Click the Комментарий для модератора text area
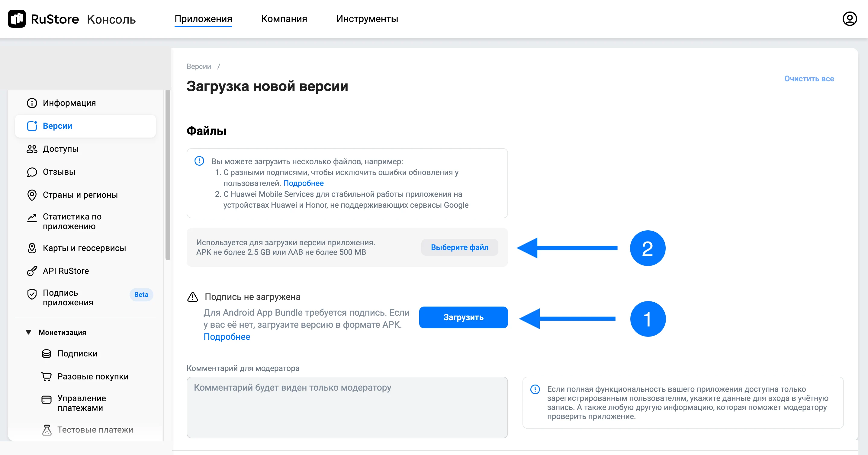Image resolution: width=868 pixels, height=455 pixels. pyautogui.click(x=347, y=408)
